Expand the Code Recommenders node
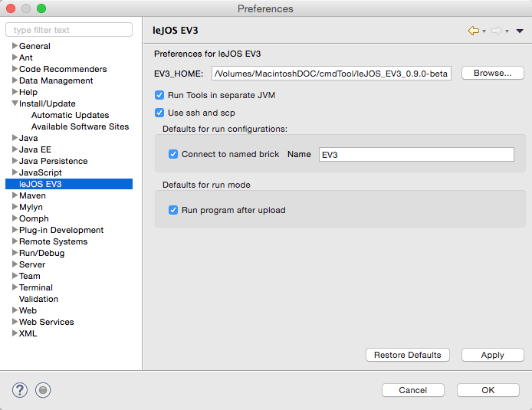The height and width of the screenshot is (410, 532). tap(15, 68)
